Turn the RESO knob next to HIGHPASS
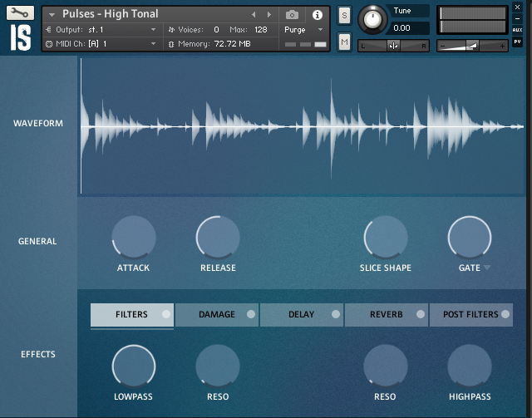The width and height of the screenshot is (532, 418). 386,366
